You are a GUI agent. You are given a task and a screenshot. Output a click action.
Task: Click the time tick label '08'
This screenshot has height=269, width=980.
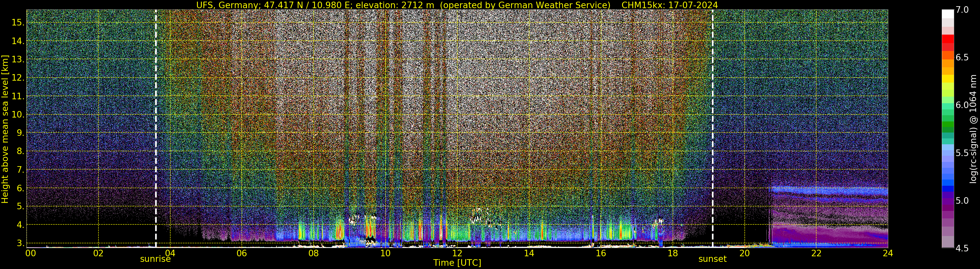pyautogui.click(x=313, y=253)
